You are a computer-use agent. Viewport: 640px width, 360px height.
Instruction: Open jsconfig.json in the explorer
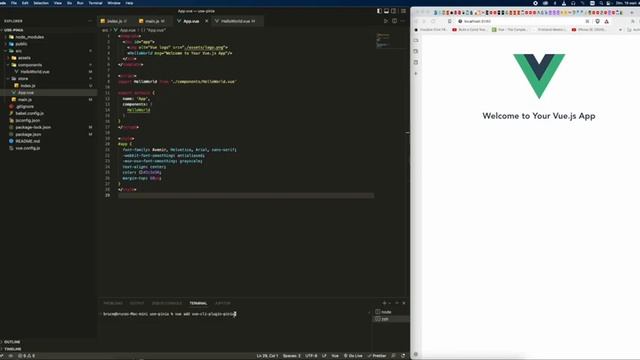coord(28,120)
